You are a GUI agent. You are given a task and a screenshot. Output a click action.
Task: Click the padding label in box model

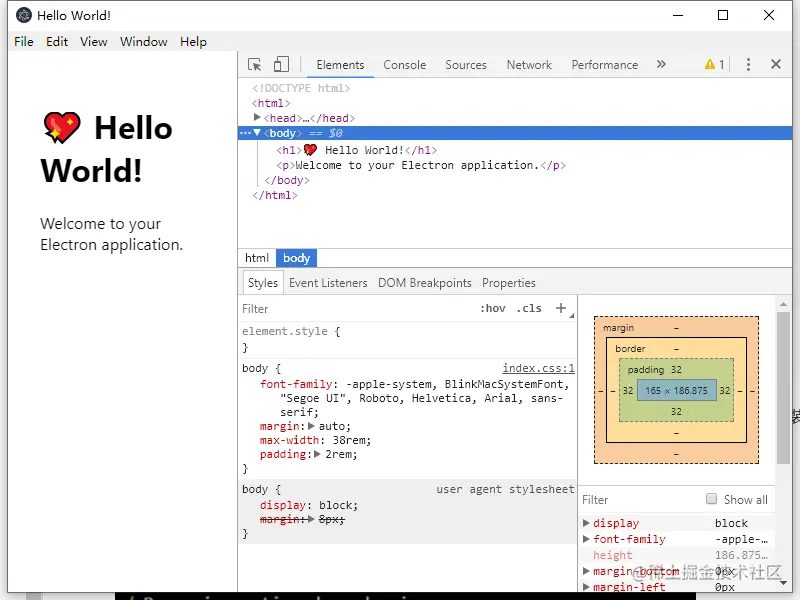point(645,369)
